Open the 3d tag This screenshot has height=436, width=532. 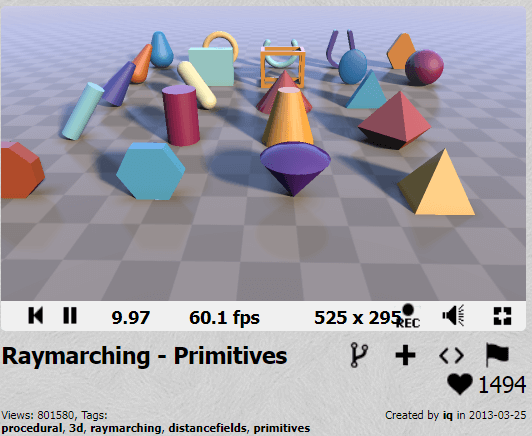(76, 428)
